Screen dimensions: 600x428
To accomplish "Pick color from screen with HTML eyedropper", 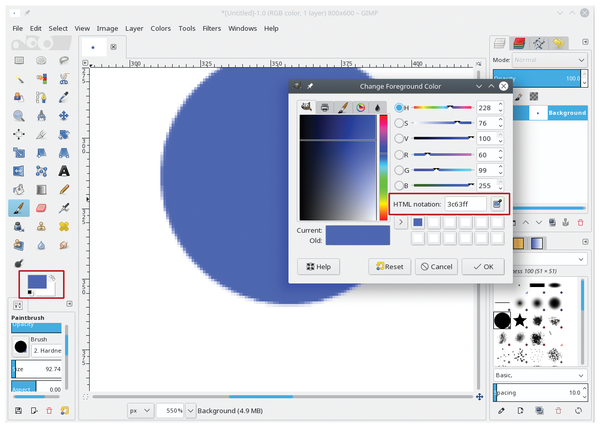I will pyautogui.click(x=497, y=204).
